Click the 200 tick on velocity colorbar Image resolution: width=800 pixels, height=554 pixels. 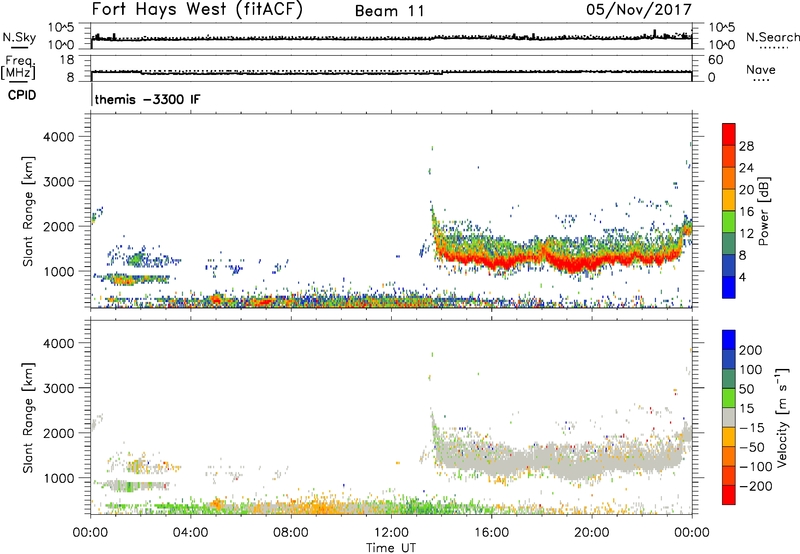click(x=751, y=350)
